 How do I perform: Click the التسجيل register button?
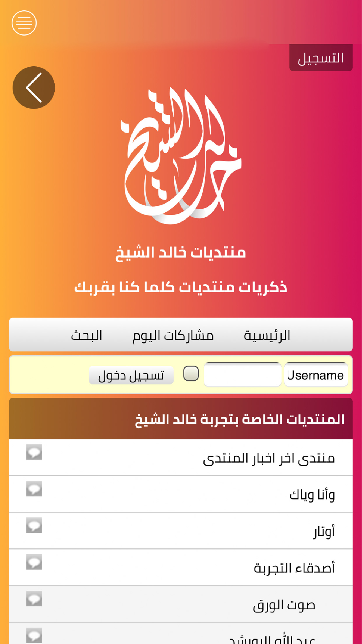321,58
